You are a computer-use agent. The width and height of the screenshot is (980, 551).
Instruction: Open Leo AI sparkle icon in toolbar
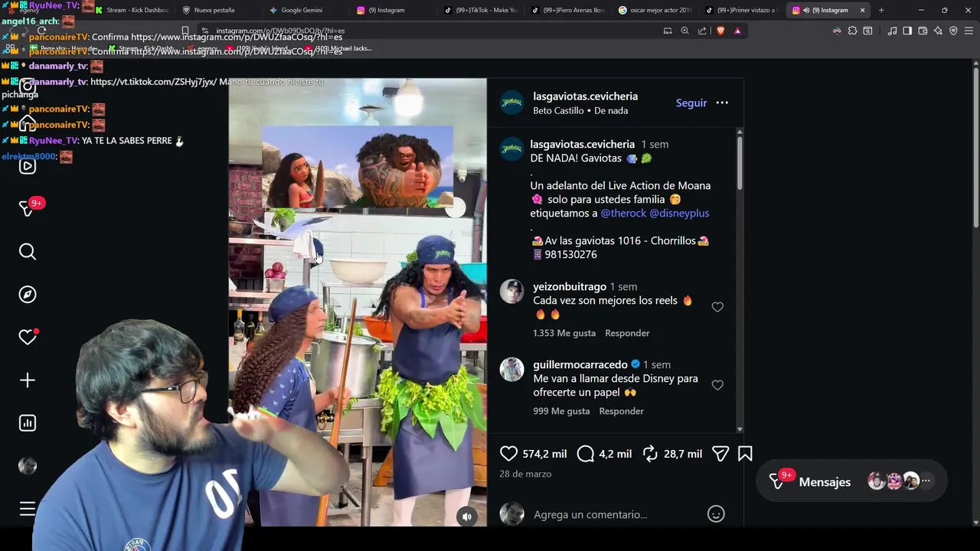(938, 31)
